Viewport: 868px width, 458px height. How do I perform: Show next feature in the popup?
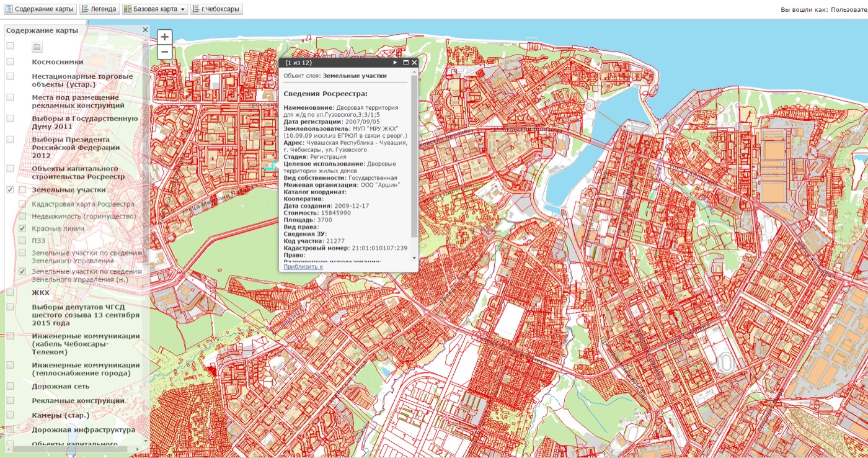(x=395, y=63)
